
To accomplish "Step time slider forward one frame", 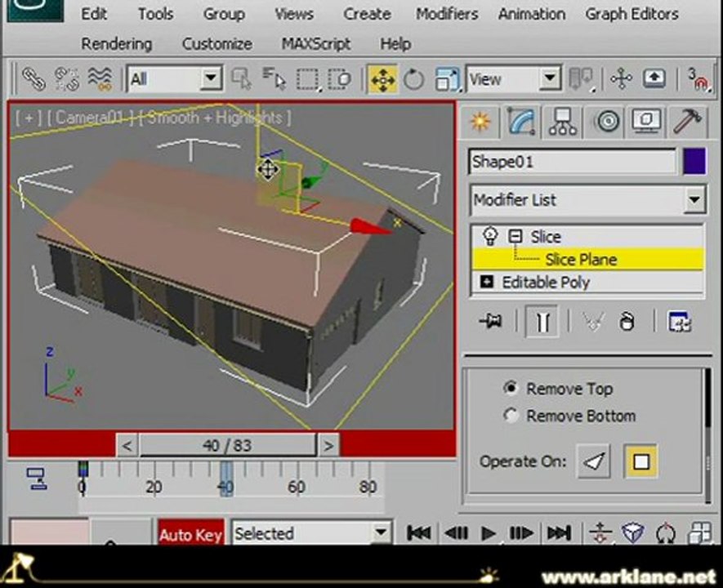I will (x=328, y=446).
